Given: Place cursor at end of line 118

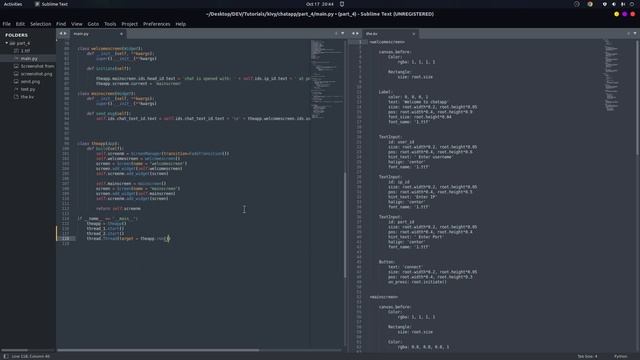Looking at the screenshot, I should [169, 238].
